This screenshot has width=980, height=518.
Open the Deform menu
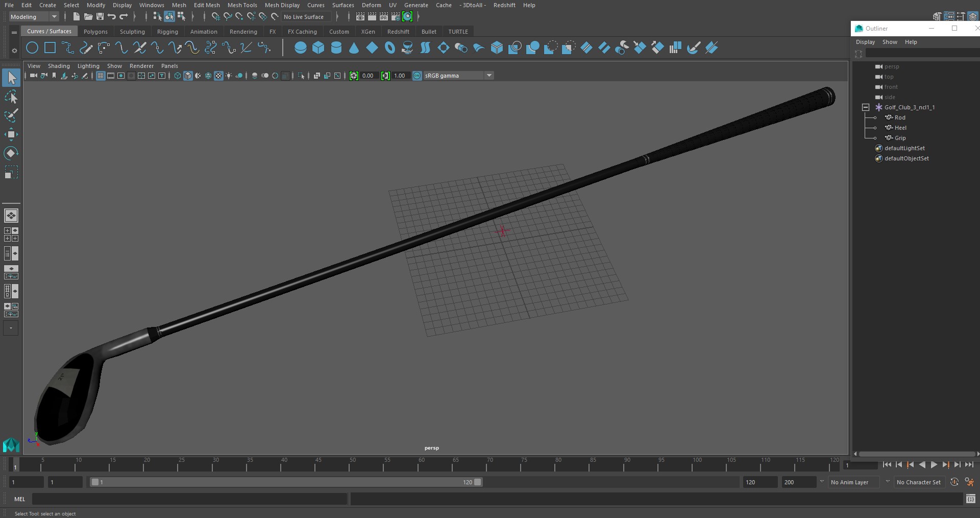click(371, 5)
